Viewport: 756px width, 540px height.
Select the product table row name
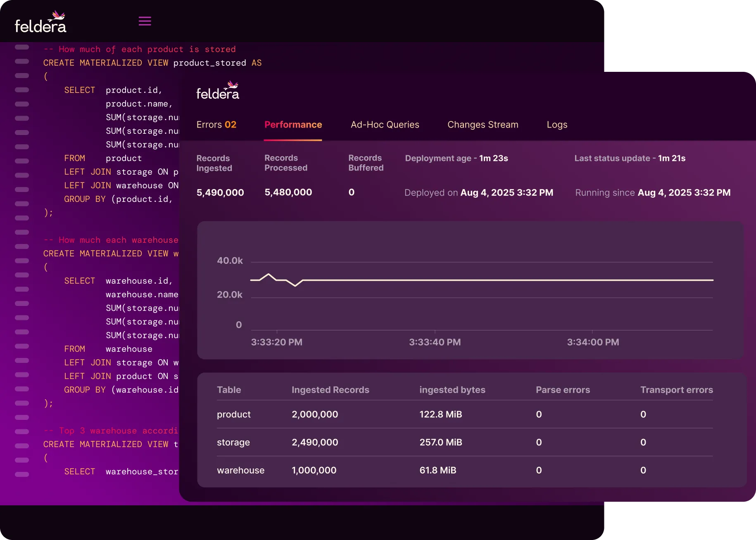click(234, 414)
